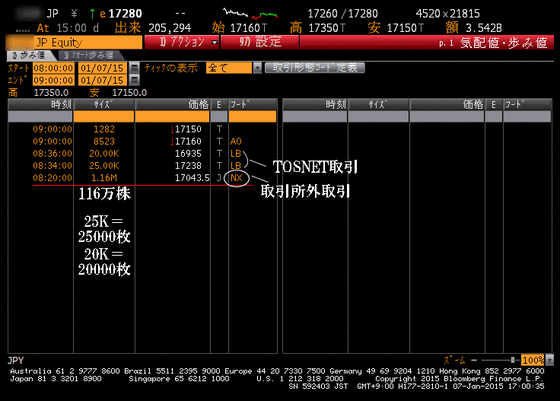Click the 出来 volume value 205,294
The image size is (560, 401).
pyautogui.click(x=170, y=28)
